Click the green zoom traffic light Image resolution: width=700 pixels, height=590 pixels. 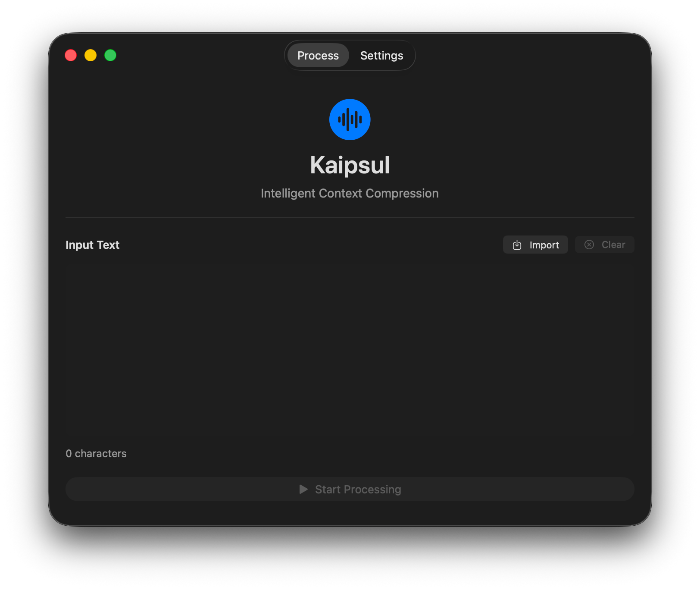[110, 55]
